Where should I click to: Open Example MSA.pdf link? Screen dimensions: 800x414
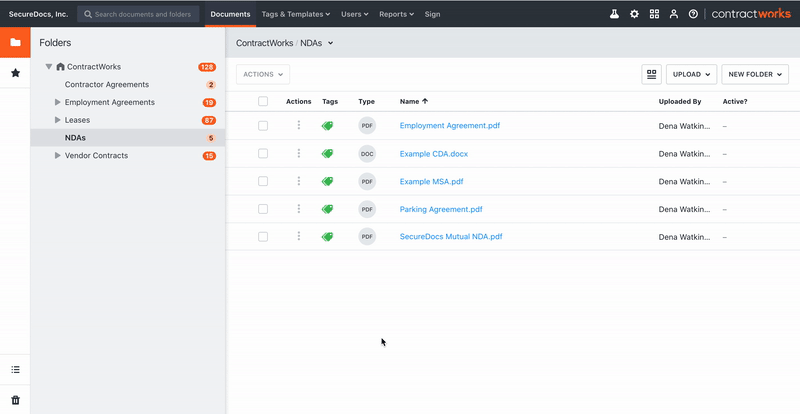click(x=431, y=181)
